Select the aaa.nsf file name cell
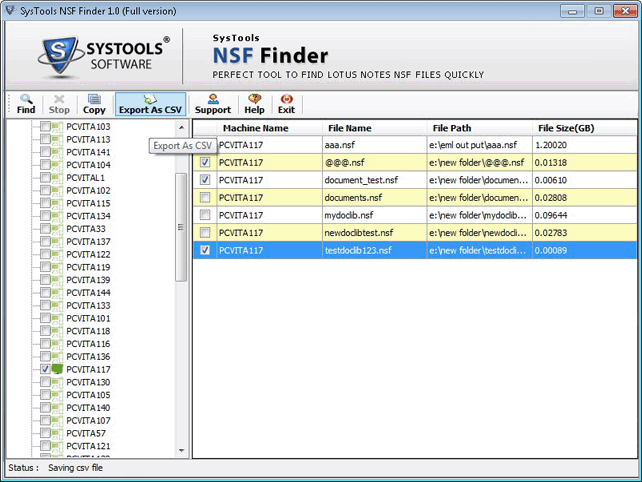The image size is (642, 482). point(375,145)
